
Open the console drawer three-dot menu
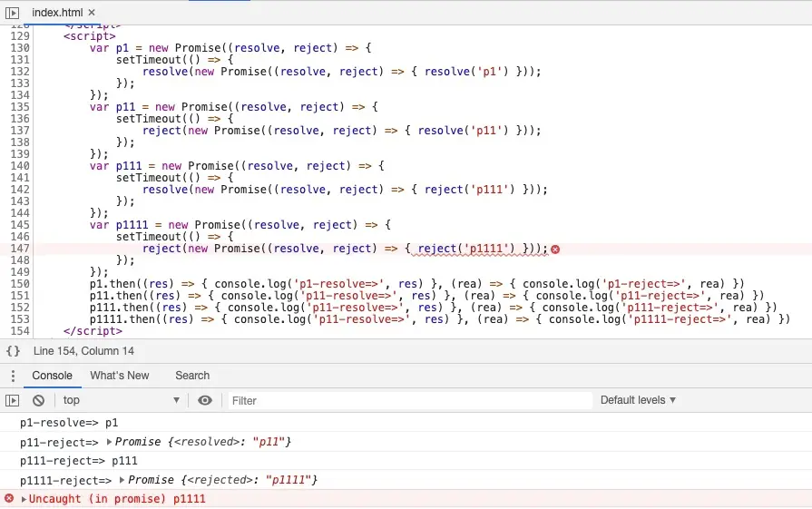click(13, 376)
